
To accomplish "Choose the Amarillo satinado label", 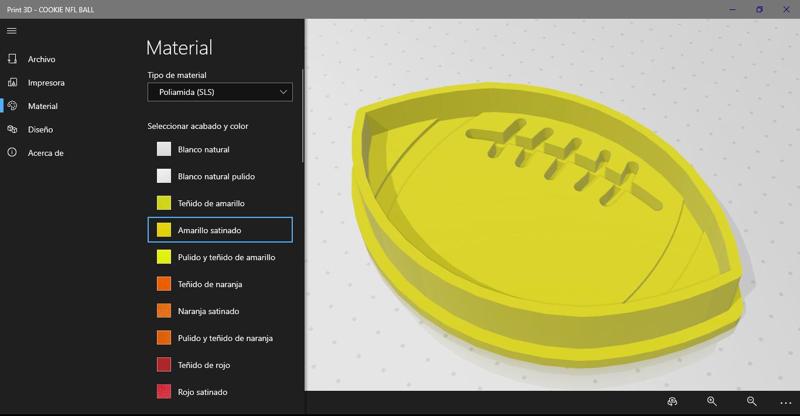I will point(209,231).
